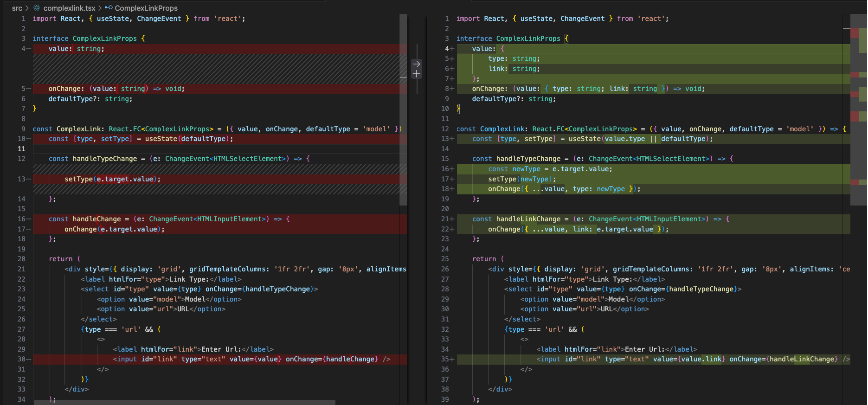Screen dimensions: 868x405
Task: Click the horizontal scrollbar under the original pane
Action: coord(185,402)
